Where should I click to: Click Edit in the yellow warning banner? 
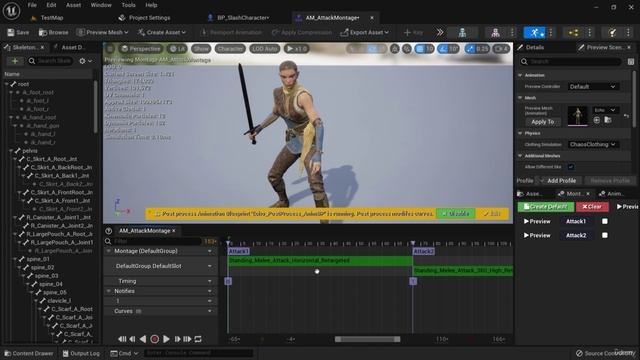(x=492, y=213)
